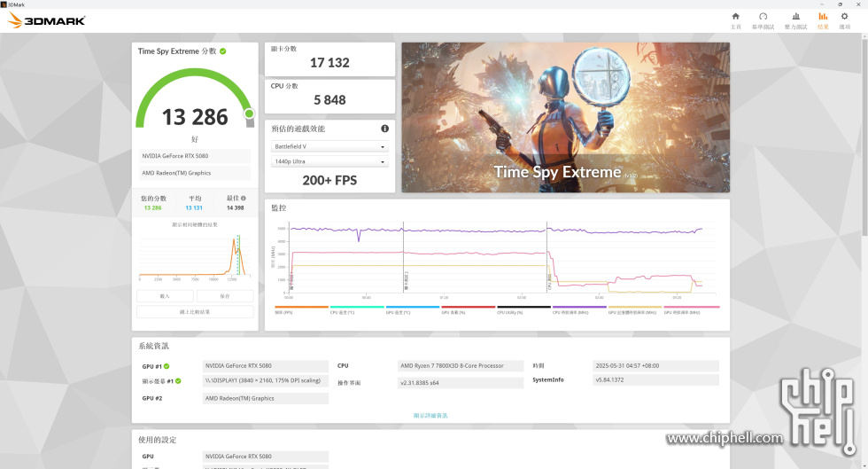The width and height of the screenshot is (868, 469).
Task: Click the Save (保存) button
Action: [225, 296]
